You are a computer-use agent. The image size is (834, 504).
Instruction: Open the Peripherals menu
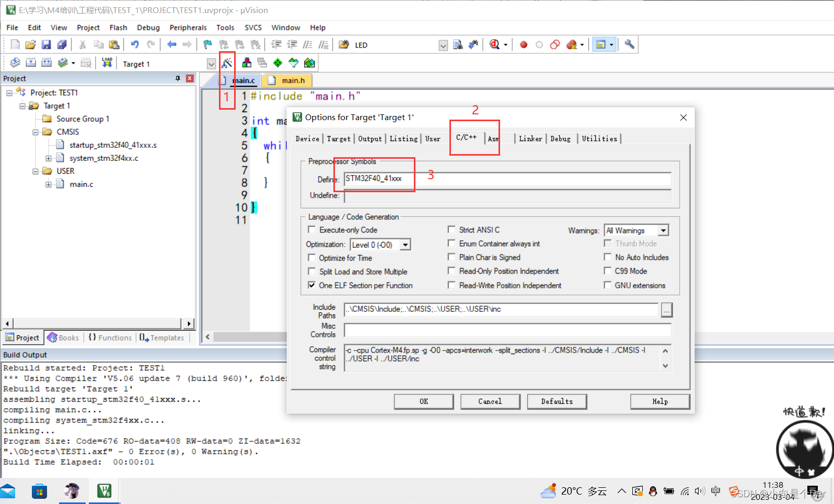click(188, 28)
